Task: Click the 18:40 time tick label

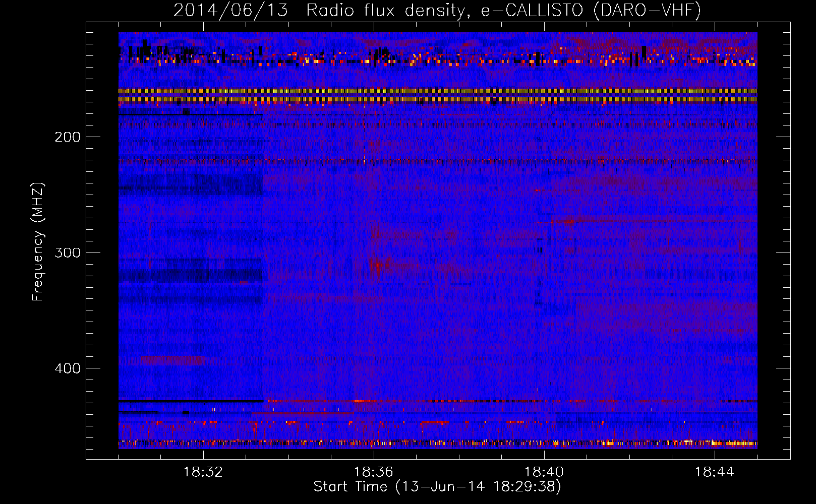Action: pos(544,472)
